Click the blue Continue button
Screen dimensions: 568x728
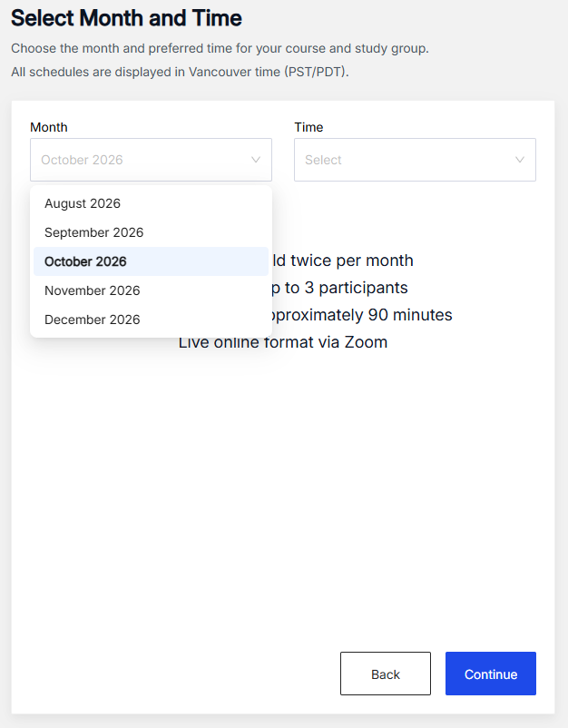491,674
